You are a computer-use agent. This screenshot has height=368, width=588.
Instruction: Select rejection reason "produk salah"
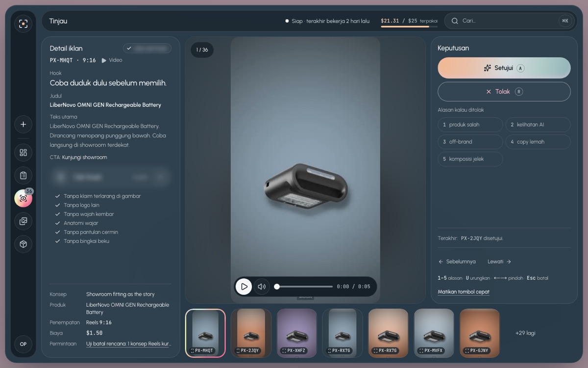[x=470, y=125]
